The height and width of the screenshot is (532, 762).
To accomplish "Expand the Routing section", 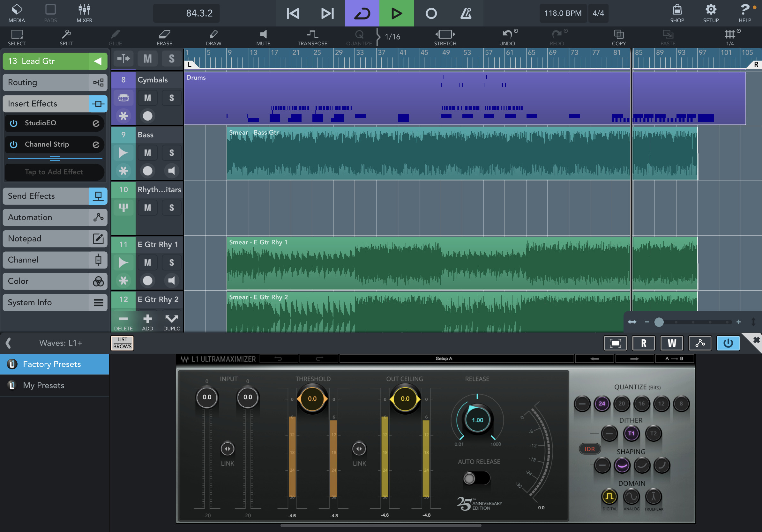I will [55, 82].
